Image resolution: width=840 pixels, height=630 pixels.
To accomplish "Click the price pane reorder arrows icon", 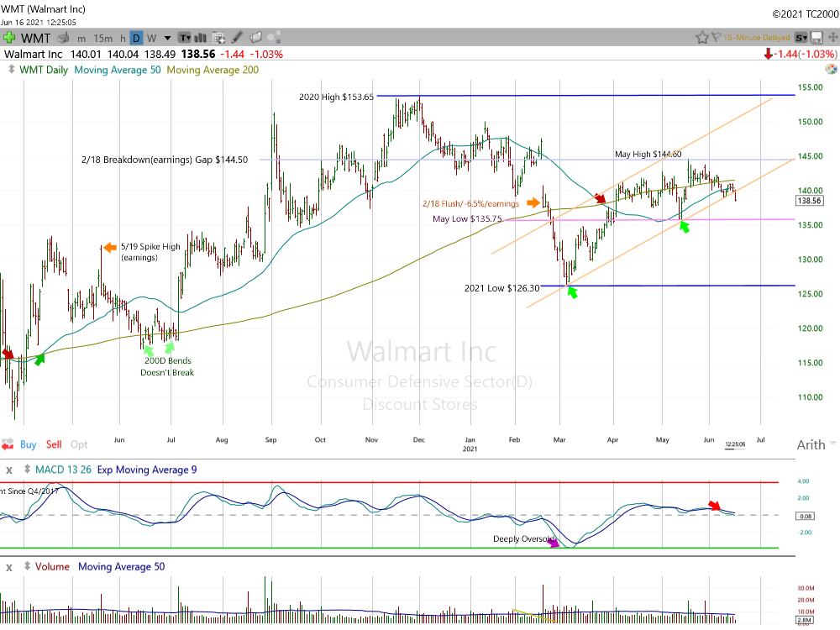I will pos(11,70).
